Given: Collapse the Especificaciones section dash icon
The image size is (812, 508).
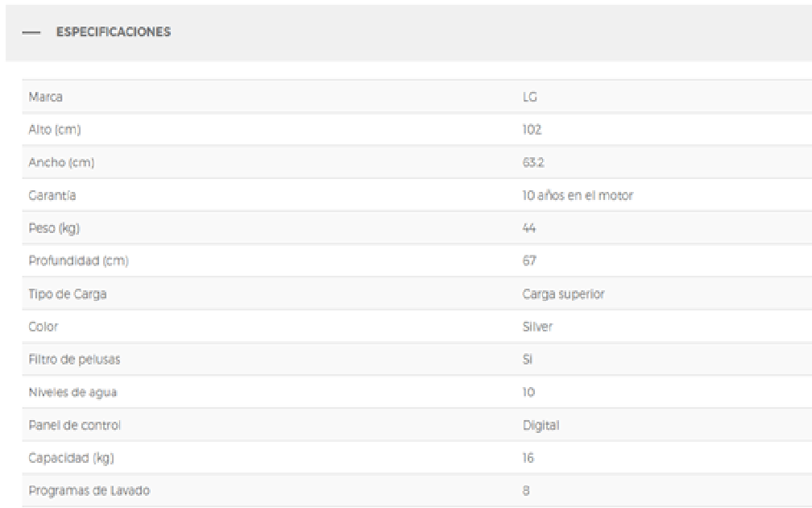Looking at the screenshot, I should [x=31, y=32].
